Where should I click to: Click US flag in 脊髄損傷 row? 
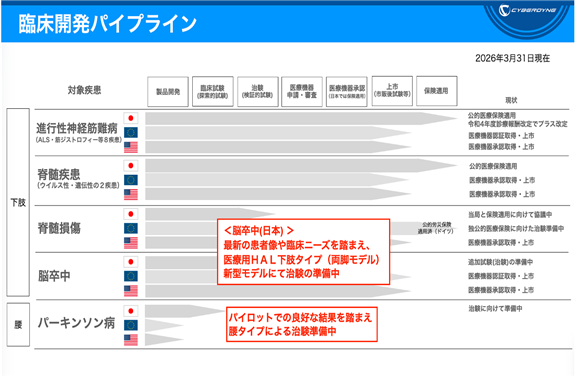coord(131,243)
